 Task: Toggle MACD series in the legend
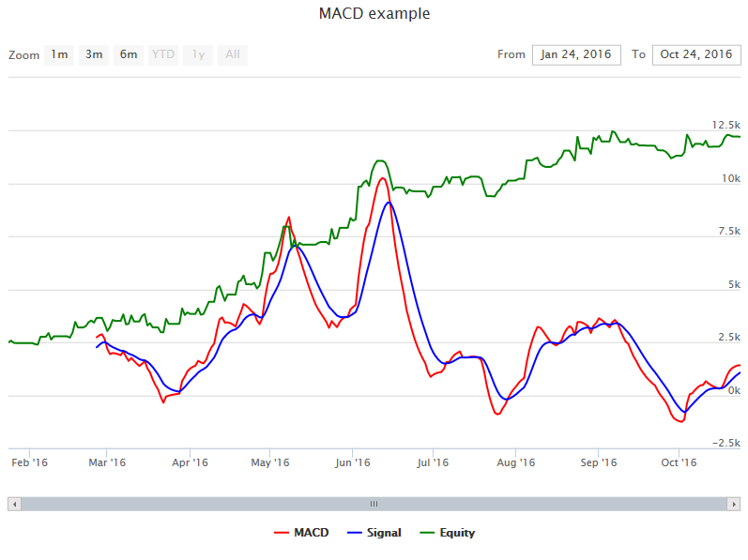pyautogui.click(x=301, y=533)
